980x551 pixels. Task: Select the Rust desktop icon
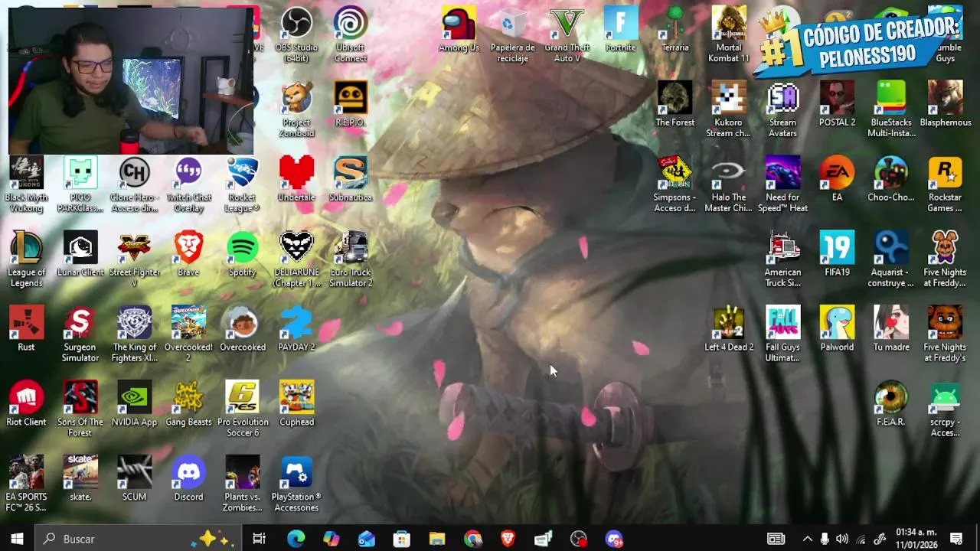pyautogui.click(x=26, y=329)
